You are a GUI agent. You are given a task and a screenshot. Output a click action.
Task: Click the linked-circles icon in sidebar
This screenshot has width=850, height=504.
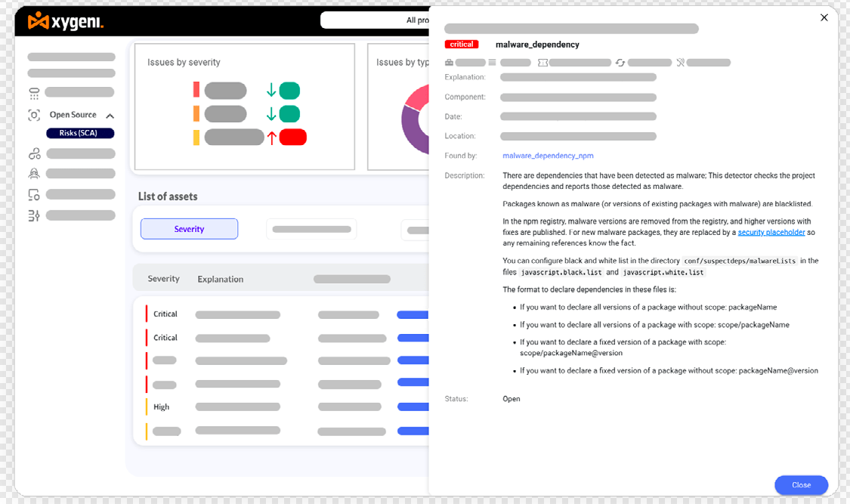[34, 153]
